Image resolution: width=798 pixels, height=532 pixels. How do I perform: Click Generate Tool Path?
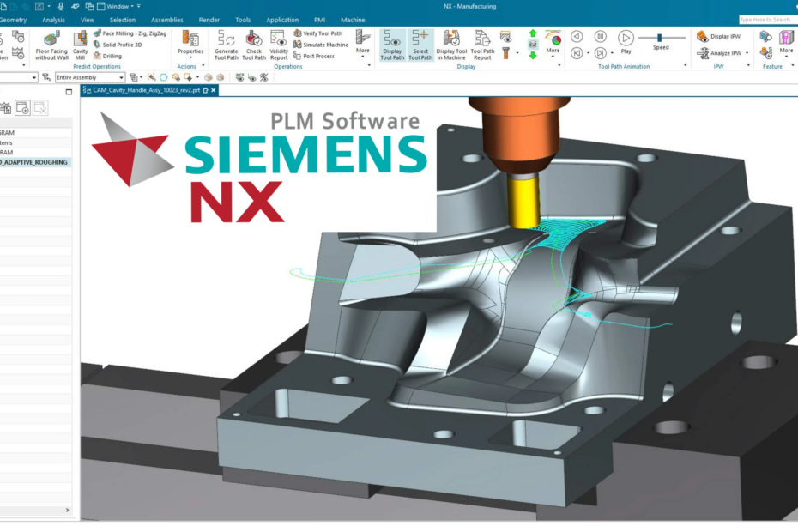[226, 45]
